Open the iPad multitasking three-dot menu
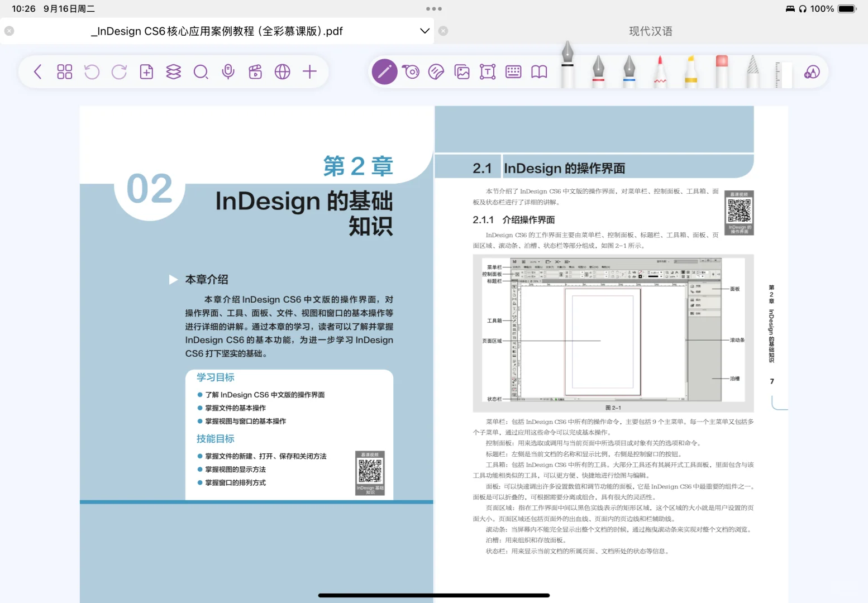 coord(434,9)
